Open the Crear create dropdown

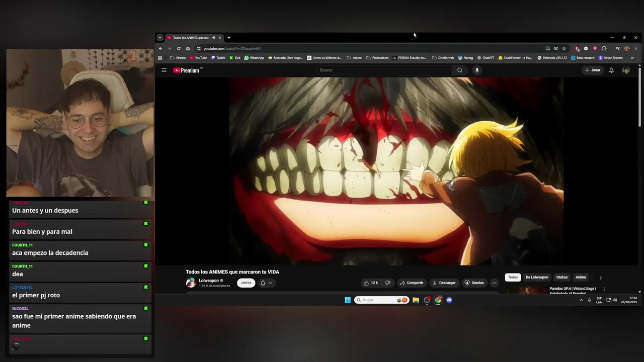point(593,70)
